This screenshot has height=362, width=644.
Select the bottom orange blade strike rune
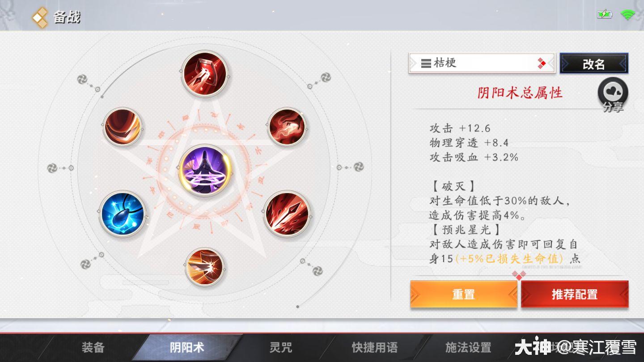(x=205, y=267)
